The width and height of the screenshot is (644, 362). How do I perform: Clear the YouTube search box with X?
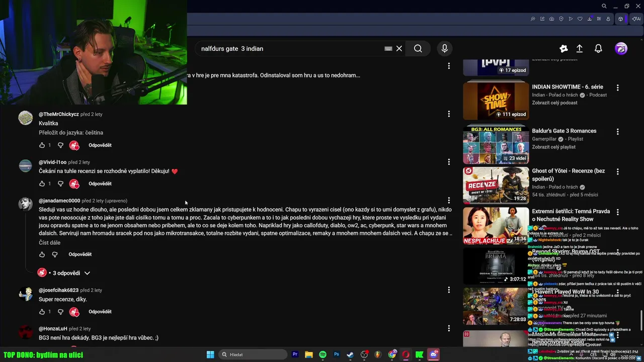399,49
